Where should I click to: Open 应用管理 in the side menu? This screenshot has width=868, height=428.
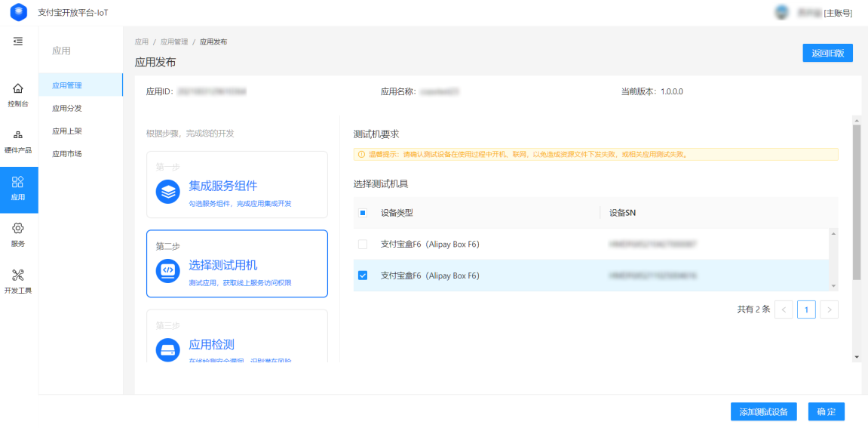(81, 85)
